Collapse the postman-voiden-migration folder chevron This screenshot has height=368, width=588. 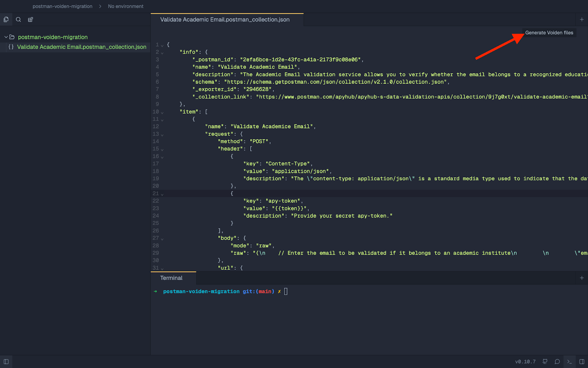point(6,37)
